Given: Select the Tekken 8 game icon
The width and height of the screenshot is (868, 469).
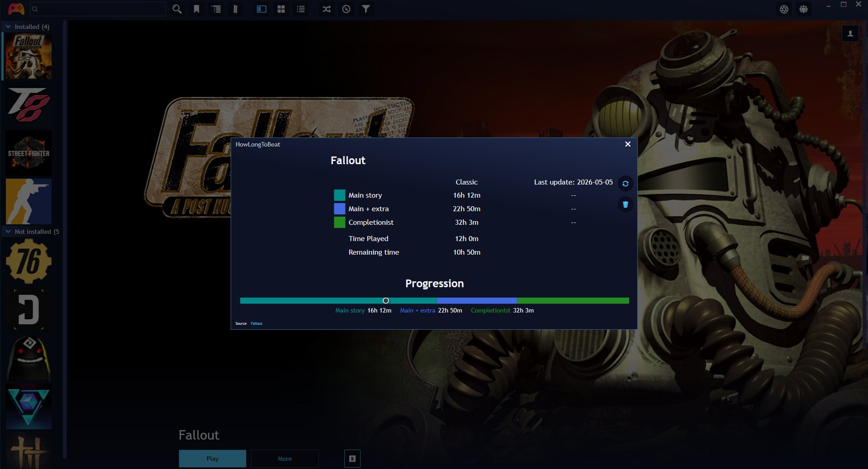Looking at the screenshot, I should (28, 105).
